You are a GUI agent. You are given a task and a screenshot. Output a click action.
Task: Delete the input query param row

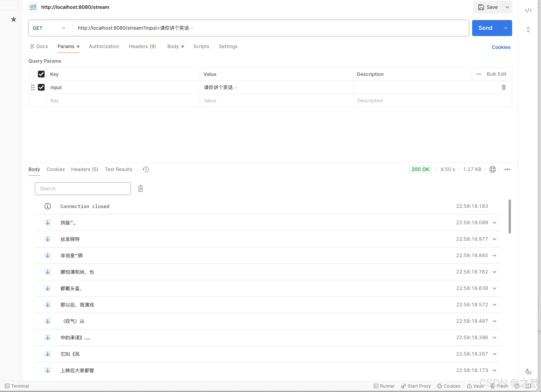point(504,87)
